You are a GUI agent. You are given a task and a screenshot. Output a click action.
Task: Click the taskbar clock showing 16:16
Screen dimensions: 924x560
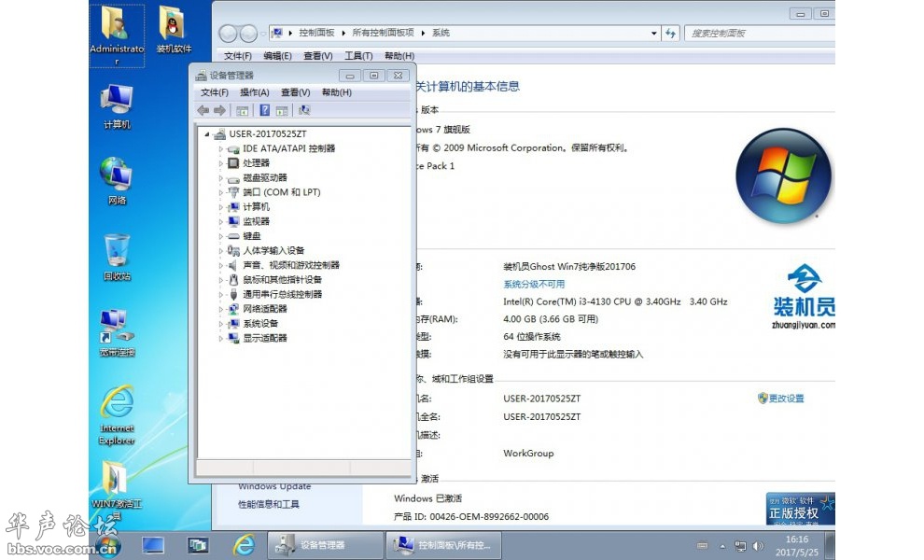pyautogui.click(x=797, y=546)
